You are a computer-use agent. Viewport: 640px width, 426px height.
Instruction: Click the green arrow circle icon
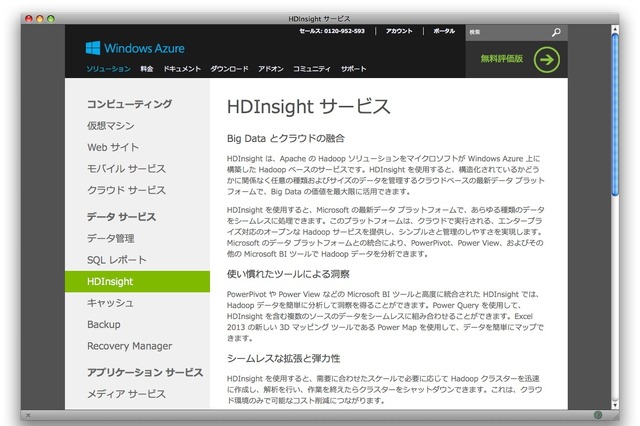(x=547, y=60)
